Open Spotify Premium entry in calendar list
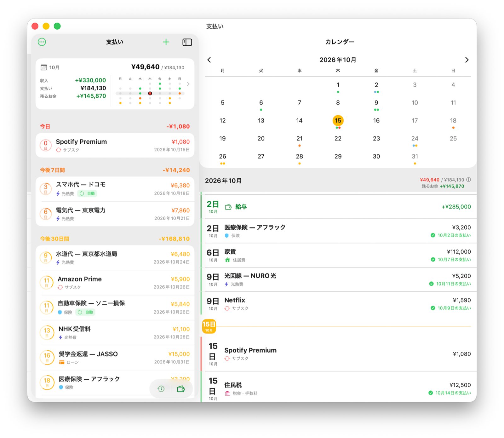 339,354
